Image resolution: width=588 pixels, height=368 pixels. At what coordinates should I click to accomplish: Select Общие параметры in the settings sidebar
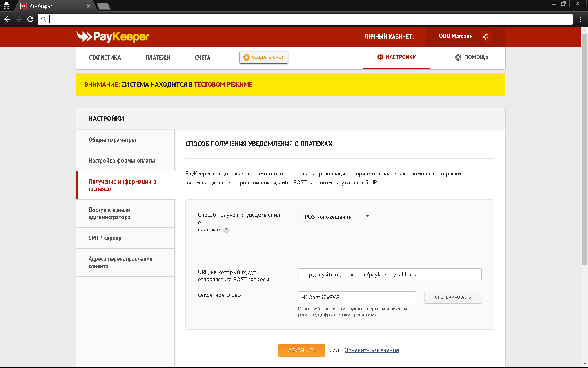pyautogui.click(x=112, y=140)
